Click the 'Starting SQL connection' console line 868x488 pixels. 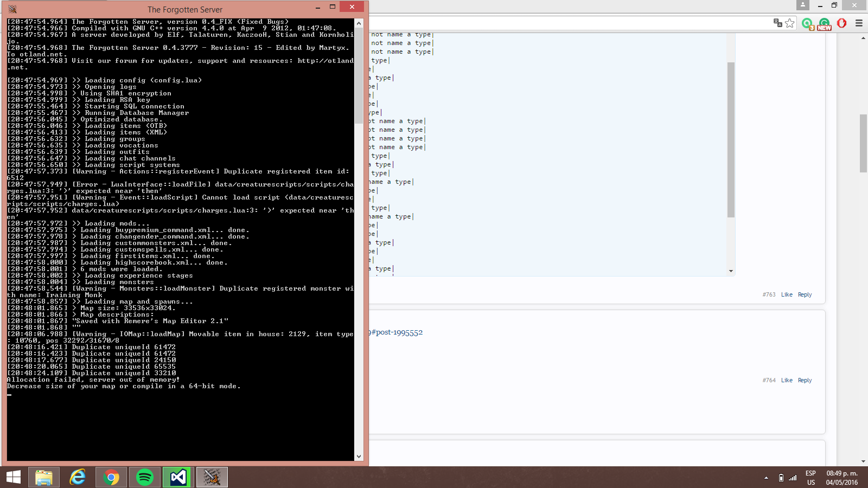coord(96,106)
